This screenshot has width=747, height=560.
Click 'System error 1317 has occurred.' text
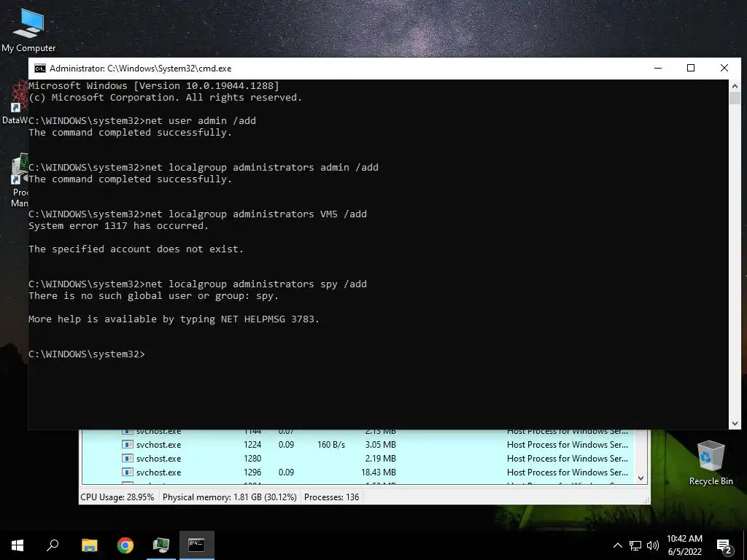click(x=119, y=226)
